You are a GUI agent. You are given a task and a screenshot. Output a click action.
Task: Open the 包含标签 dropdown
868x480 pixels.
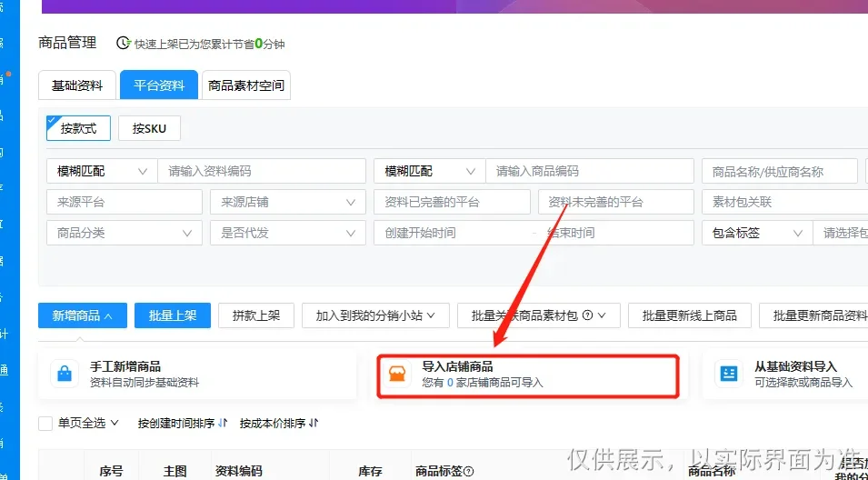757,233
